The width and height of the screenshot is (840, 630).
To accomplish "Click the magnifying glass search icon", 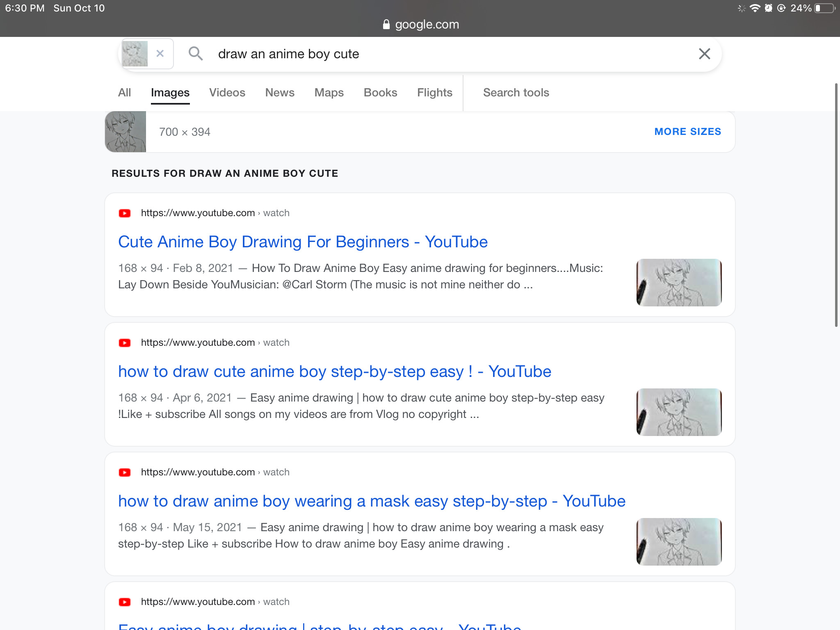I will pyautogui.click(x=195, y=54).
